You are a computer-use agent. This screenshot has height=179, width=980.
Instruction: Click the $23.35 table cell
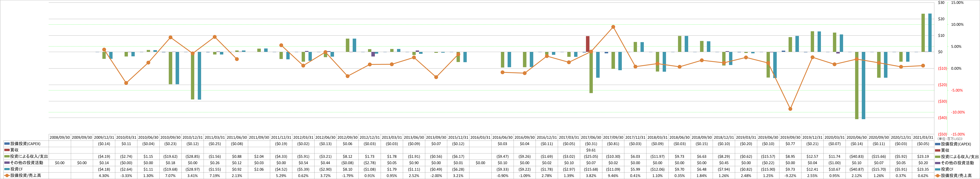click(x=923, y=169)
